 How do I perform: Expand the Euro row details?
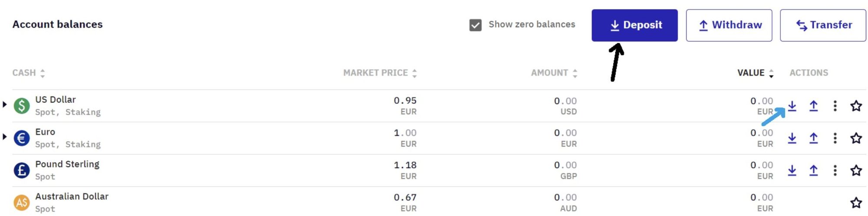[5, 137]
